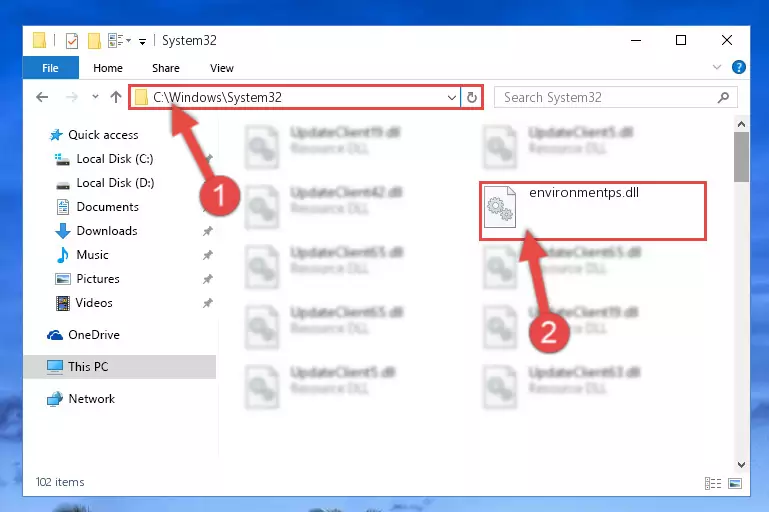Open the Recent locations dropdown
This screenshot has height=512, width=769.
[95, 97]
